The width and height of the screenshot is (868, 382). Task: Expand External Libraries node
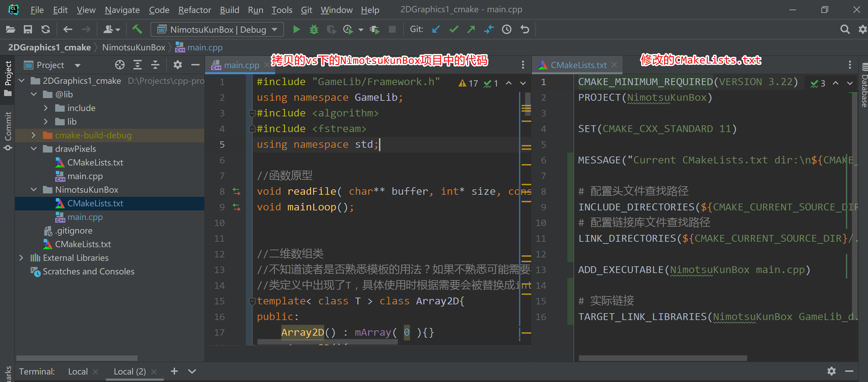pyautogui.click(x=21, y=258)
